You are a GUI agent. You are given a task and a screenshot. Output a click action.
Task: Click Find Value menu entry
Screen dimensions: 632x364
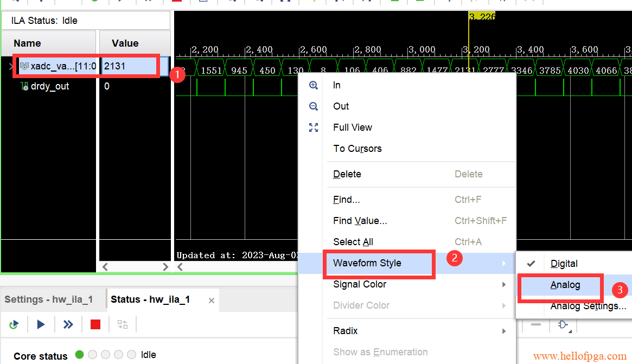click(360, 221)
